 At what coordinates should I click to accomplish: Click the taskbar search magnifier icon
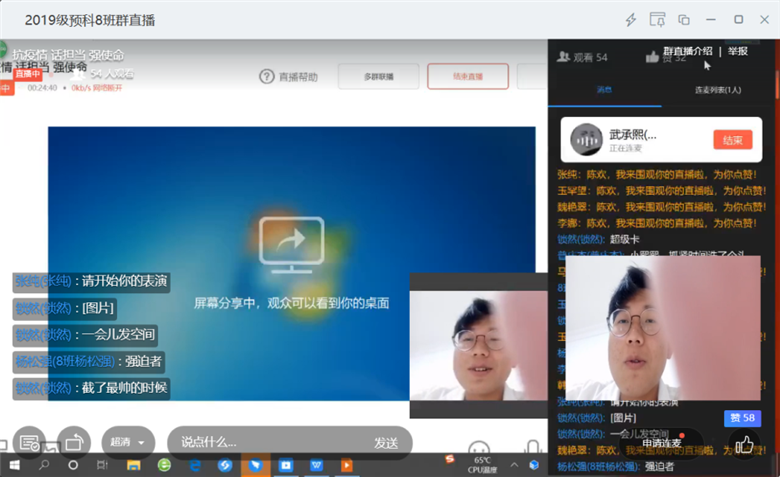pos(44,465)
